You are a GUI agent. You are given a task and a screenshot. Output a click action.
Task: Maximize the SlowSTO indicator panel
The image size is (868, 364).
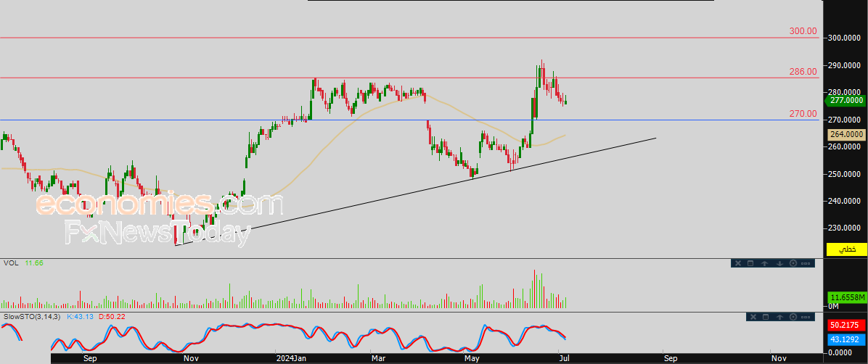(766, 317)
